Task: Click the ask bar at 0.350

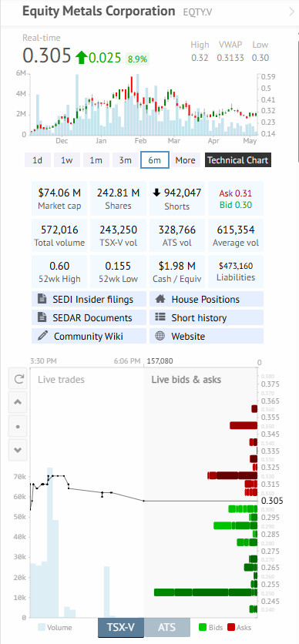Action: pyautogui.click(x=244, y=425)
